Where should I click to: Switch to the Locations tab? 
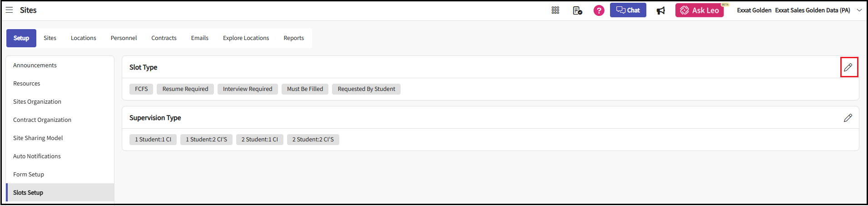84,38
